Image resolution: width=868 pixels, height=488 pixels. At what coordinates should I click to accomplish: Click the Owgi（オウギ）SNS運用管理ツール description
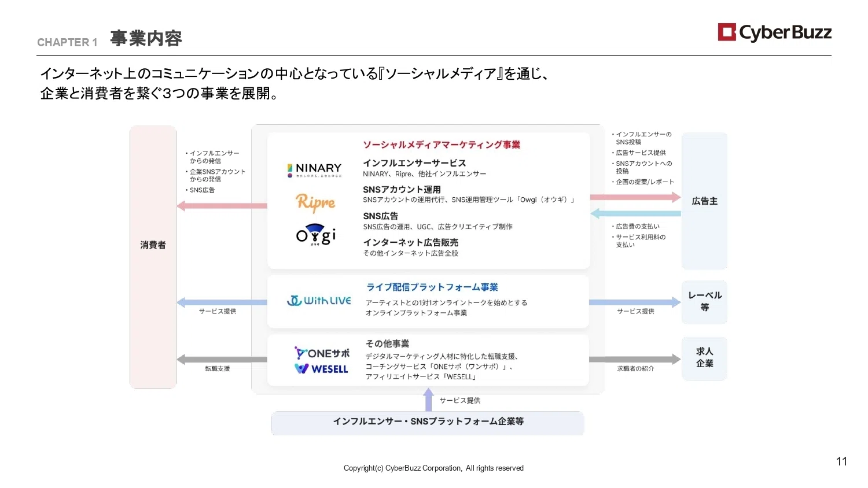(x=469, y=200)
